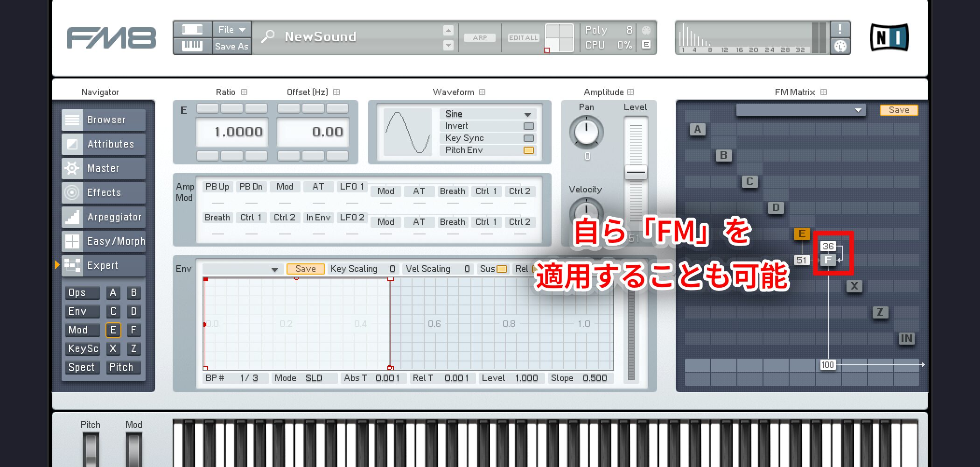Expand the Waveform section options

[482, 92]
